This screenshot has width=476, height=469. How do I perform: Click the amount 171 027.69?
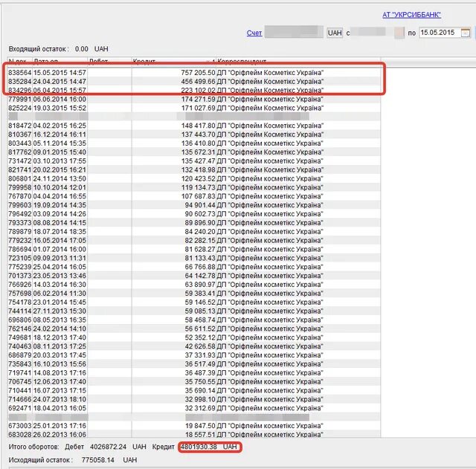tap(199, 108)
